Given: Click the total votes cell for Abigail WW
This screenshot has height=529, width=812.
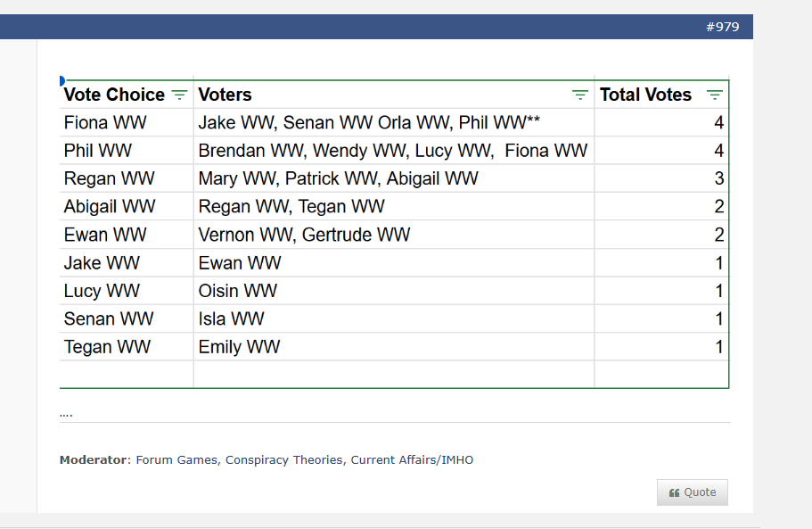Looking at the screenshot, I should click(x=718, y=207).
